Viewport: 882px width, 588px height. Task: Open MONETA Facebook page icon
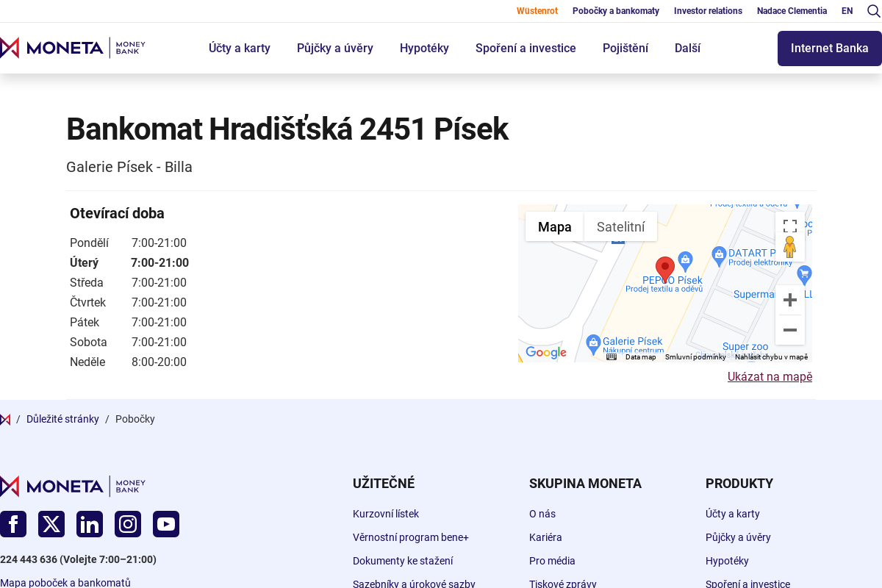[13, 524]
